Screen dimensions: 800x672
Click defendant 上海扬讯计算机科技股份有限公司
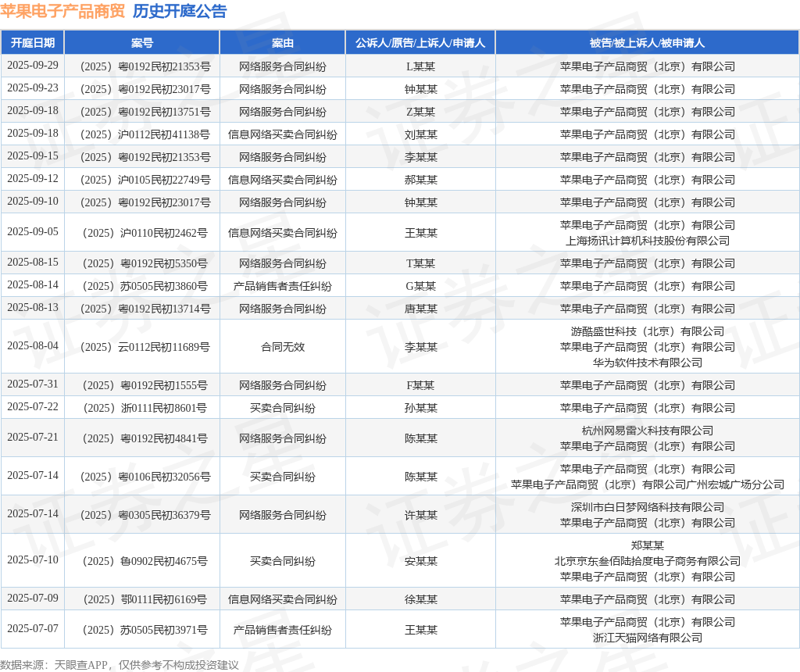point(648,241)
